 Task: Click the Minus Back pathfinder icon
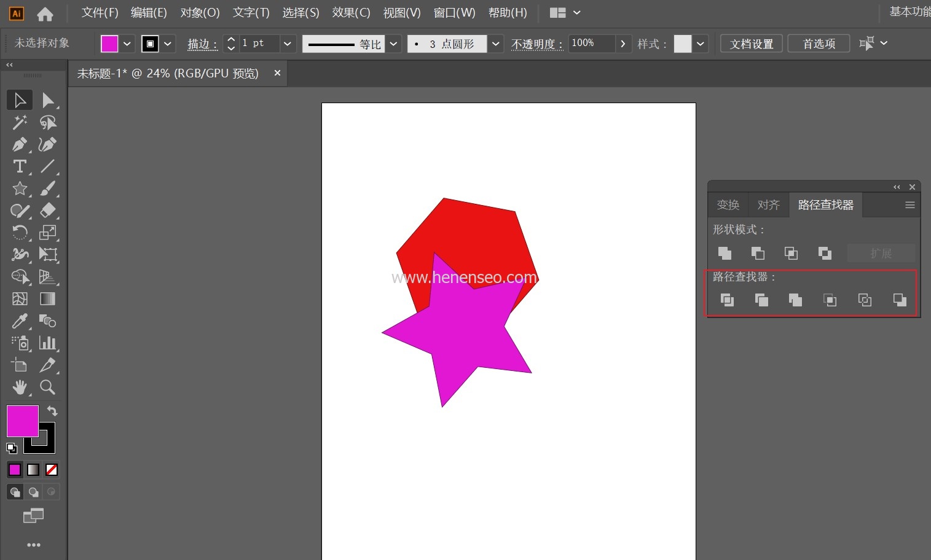pyautogui.click(x=900, y=300)
